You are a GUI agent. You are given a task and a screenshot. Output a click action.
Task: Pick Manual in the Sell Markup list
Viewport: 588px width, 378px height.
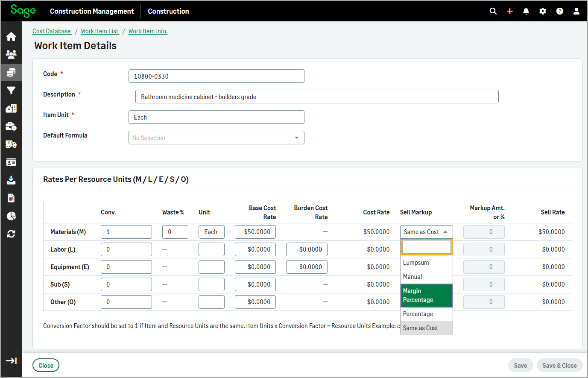pyautogui.click(x=412, y=277)
